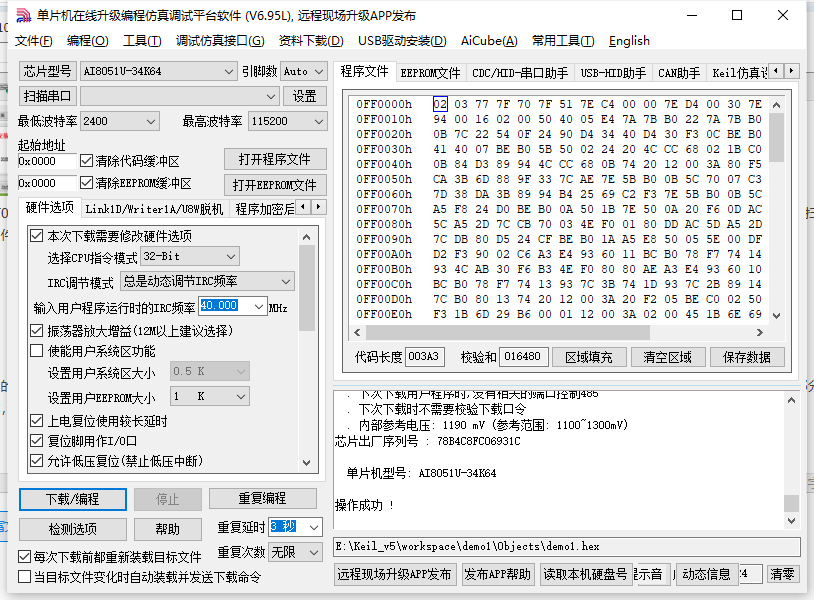Screen dimensions: 814x600
Task: Expand the 设置用户EEPROM大小 1 K dropdown
Action: click(241, 397)
